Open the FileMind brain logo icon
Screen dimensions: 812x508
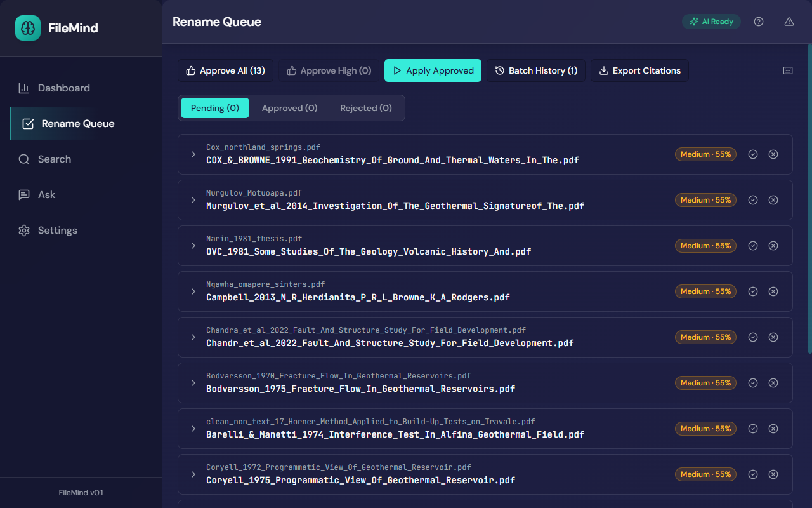[28, 28]
